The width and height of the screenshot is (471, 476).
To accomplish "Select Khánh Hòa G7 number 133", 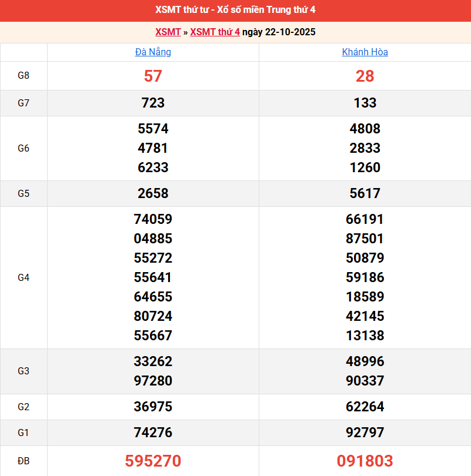I will [x=365, y=103].
